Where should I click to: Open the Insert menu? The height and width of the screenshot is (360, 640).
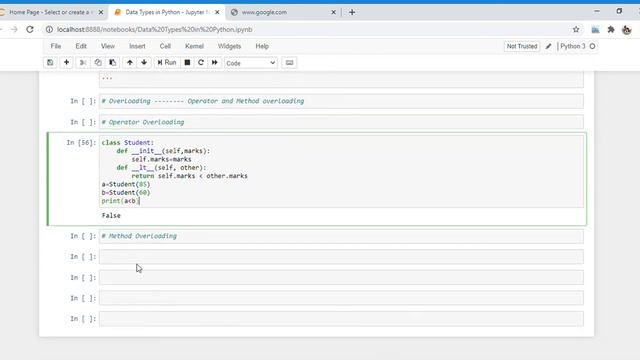tap(137, 47)
